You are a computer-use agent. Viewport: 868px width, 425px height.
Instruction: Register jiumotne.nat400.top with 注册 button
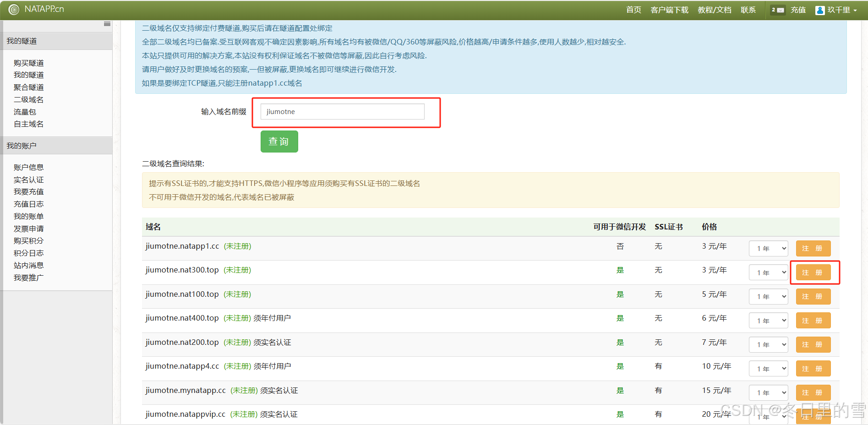813,321
